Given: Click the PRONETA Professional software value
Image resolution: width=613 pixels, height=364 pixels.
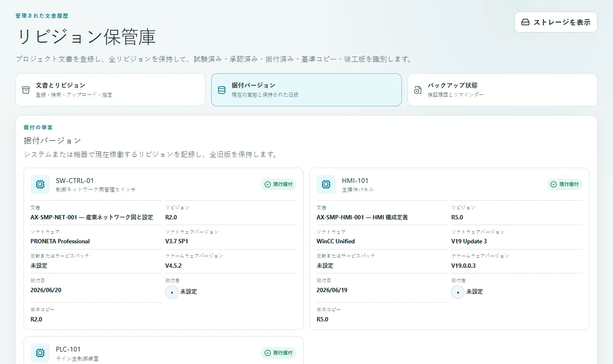Looking at the screenshot, I should (60, 241).
